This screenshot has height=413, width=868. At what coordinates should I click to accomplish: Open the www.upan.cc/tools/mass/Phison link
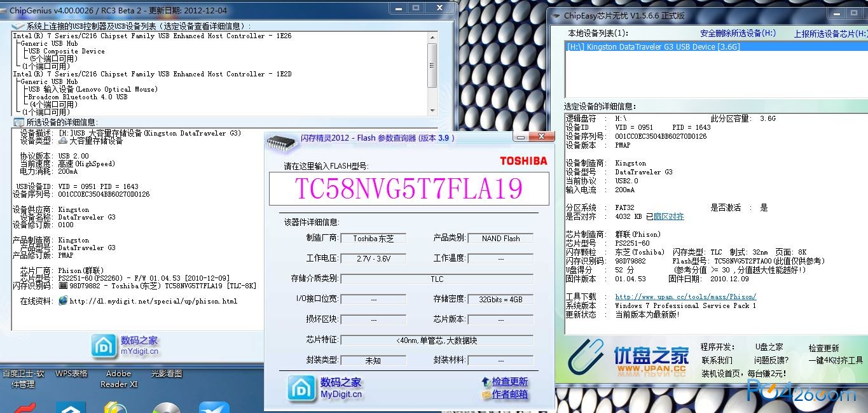685,297
